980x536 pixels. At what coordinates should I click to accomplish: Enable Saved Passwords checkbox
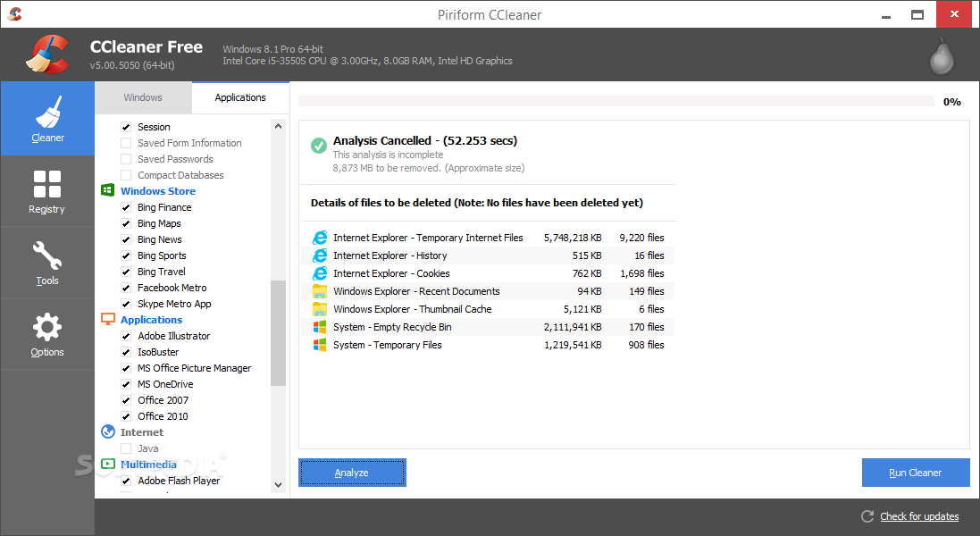pos(126,159)
